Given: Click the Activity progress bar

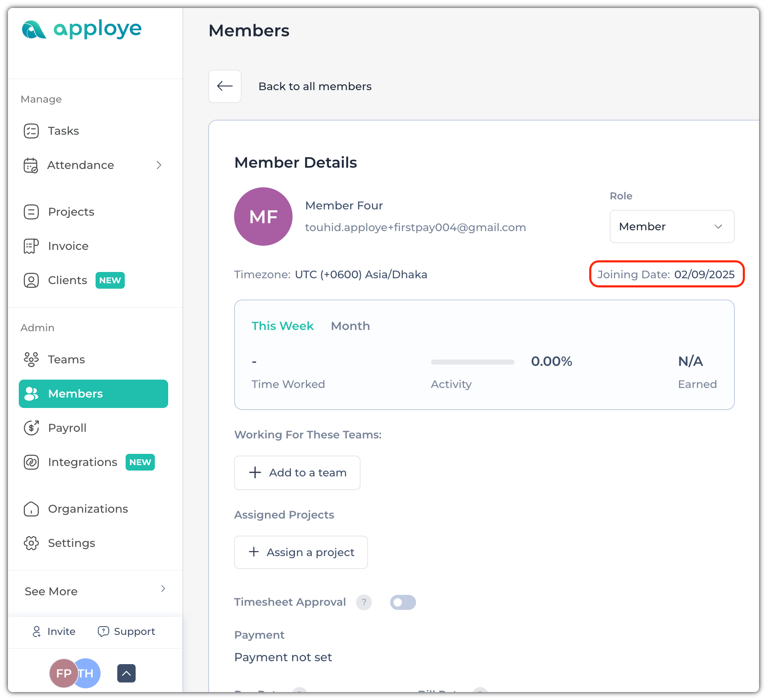Looking at the screenshot, I should [x=472, y=362].
